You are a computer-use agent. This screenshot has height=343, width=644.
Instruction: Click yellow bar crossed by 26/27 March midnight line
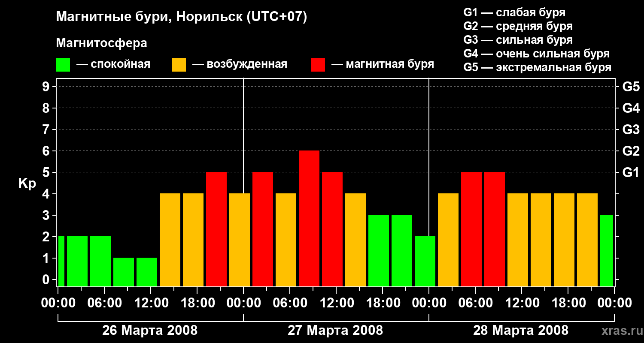240,240
